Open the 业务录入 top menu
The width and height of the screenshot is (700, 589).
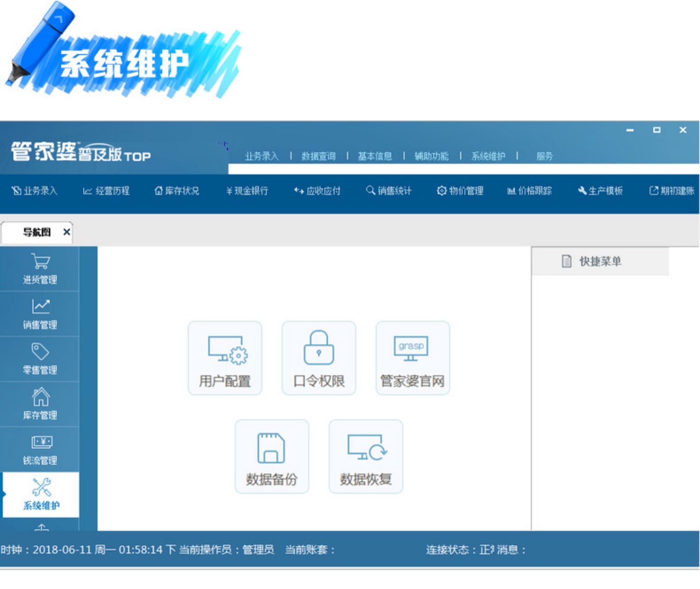pos(262,156)
